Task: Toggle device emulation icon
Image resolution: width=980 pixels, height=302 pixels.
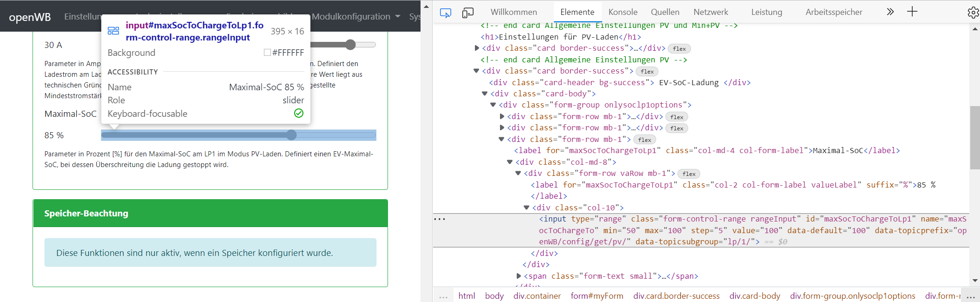Action: click(x=467, y=13)
